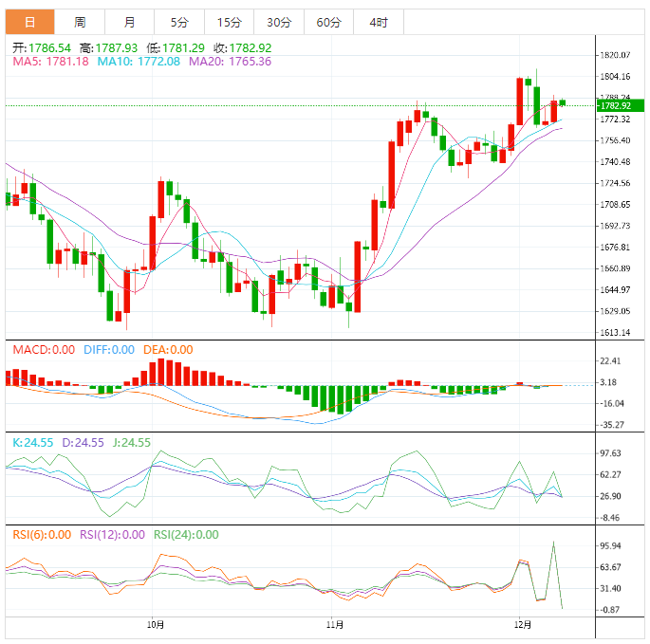Click the 低:1781.29 low price text
Image resolution: width=650 pixels, height=644 pixels.
(x=176, y=48)
